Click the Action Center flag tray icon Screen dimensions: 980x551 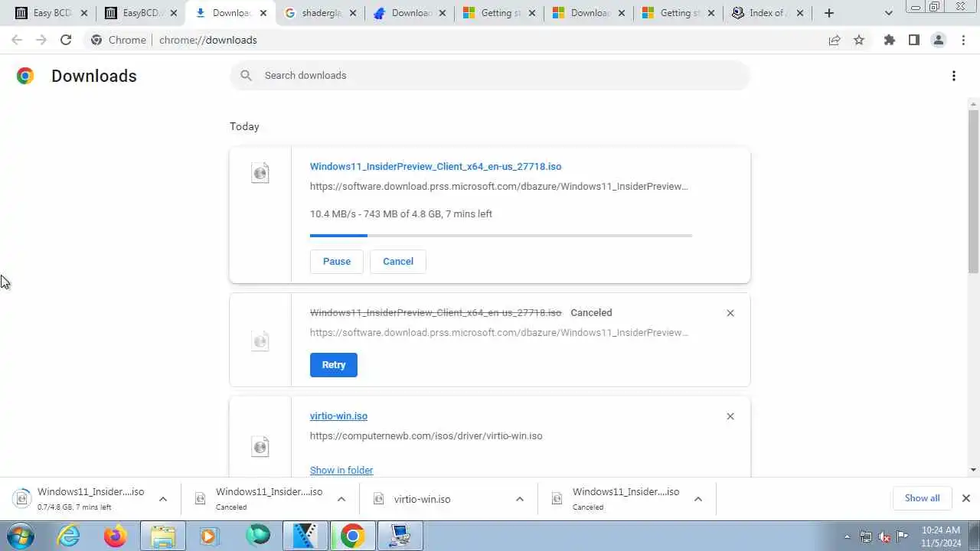pos(903,536)
